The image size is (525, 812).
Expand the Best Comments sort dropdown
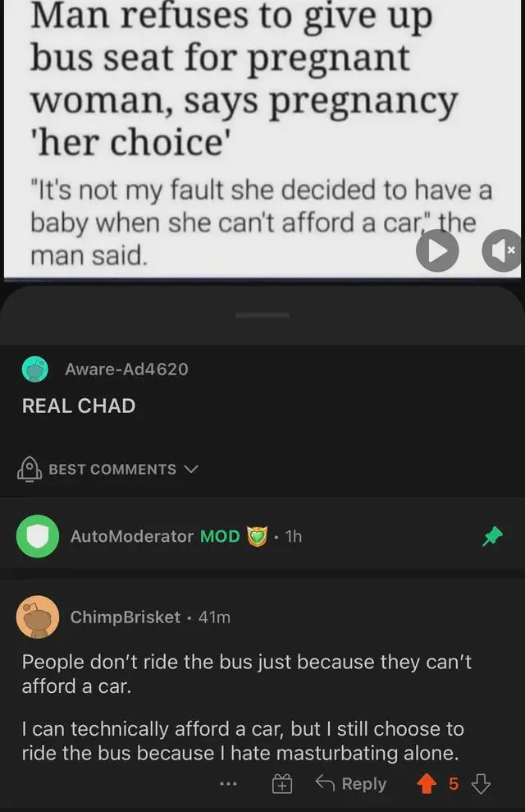point(108,469)
